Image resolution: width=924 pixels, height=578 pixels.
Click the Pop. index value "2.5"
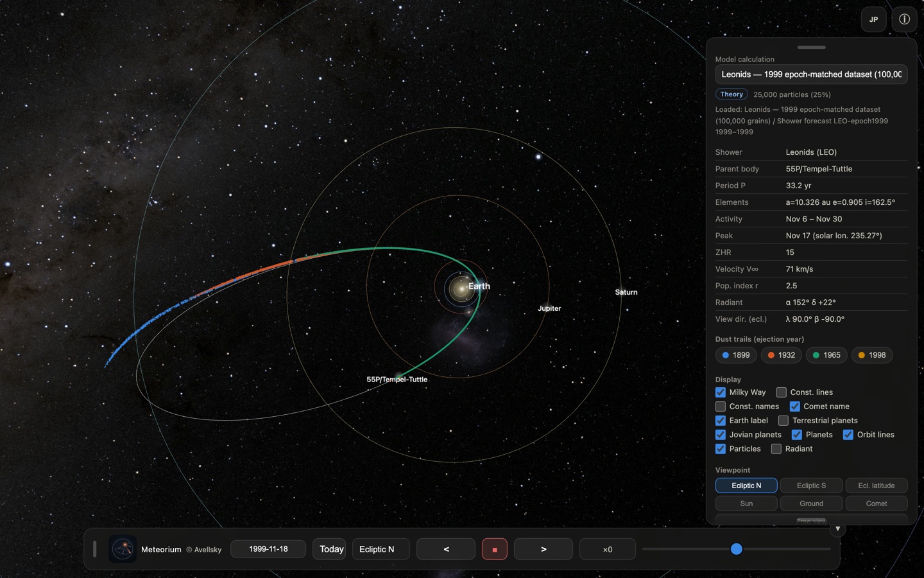coord(792,286)
